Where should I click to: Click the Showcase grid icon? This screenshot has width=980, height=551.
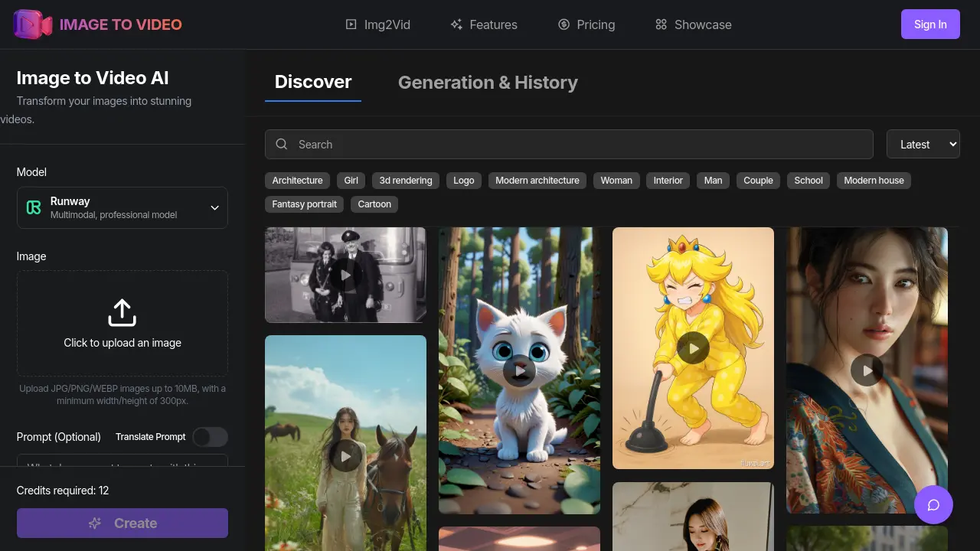(x=661, y=24)
